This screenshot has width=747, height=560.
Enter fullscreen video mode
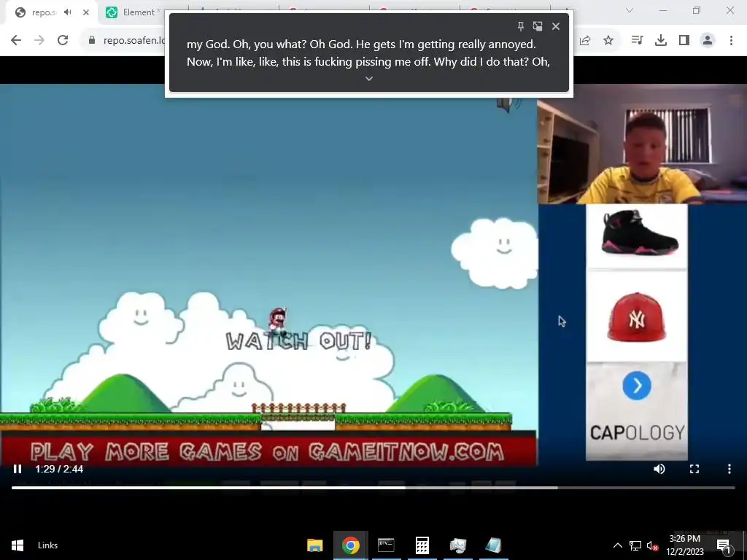coord(694,469)
